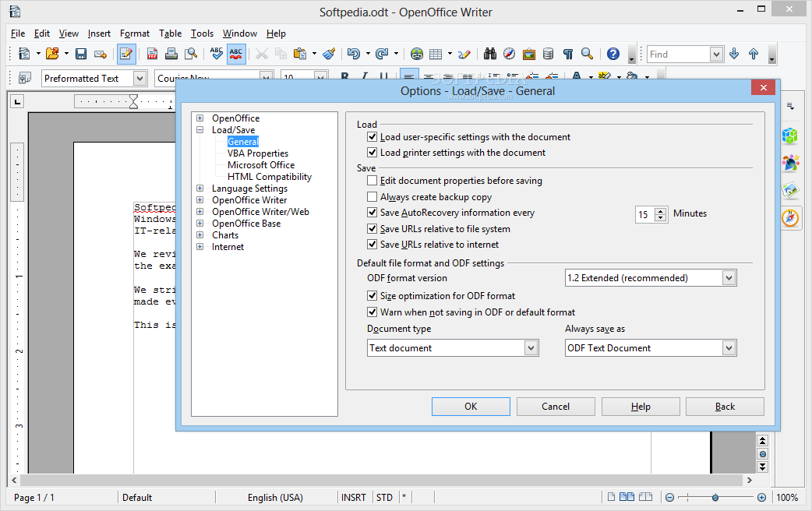Click the Cancel button
The width and height of the screenshot is (812, 511).
(556, 407)
